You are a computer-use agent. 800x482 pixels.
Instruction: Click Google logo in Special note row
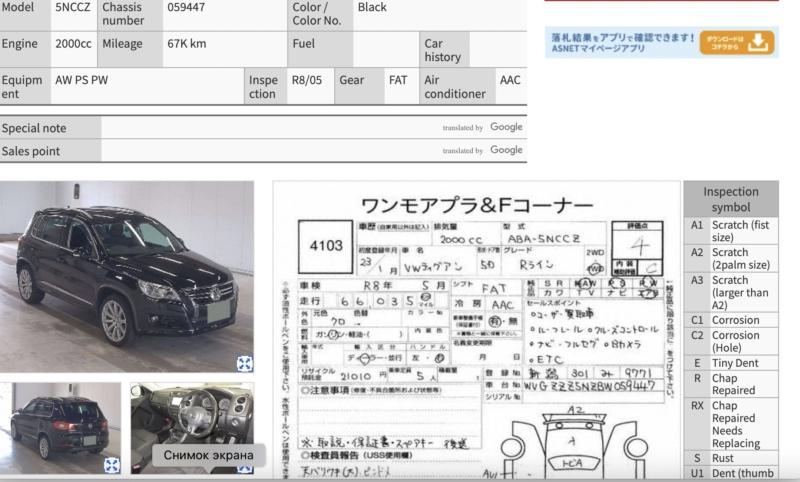coord(506,128)
